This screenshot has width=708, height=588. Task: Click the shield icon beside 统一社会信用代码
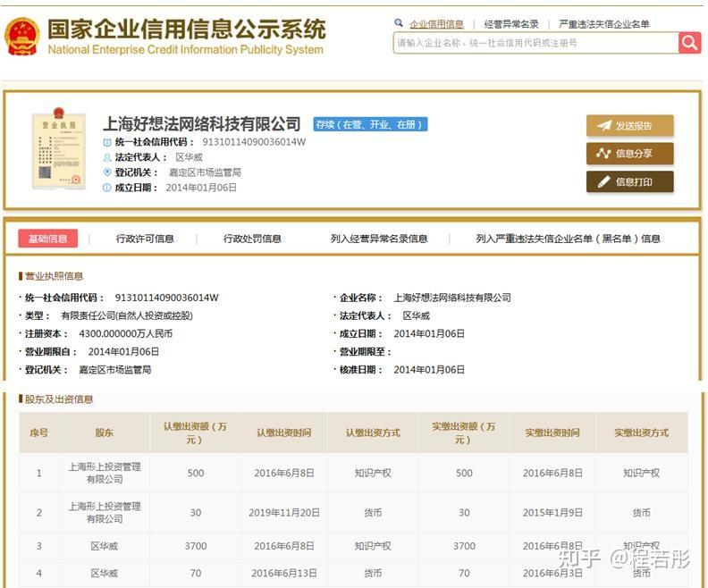[x=107, y=143]
